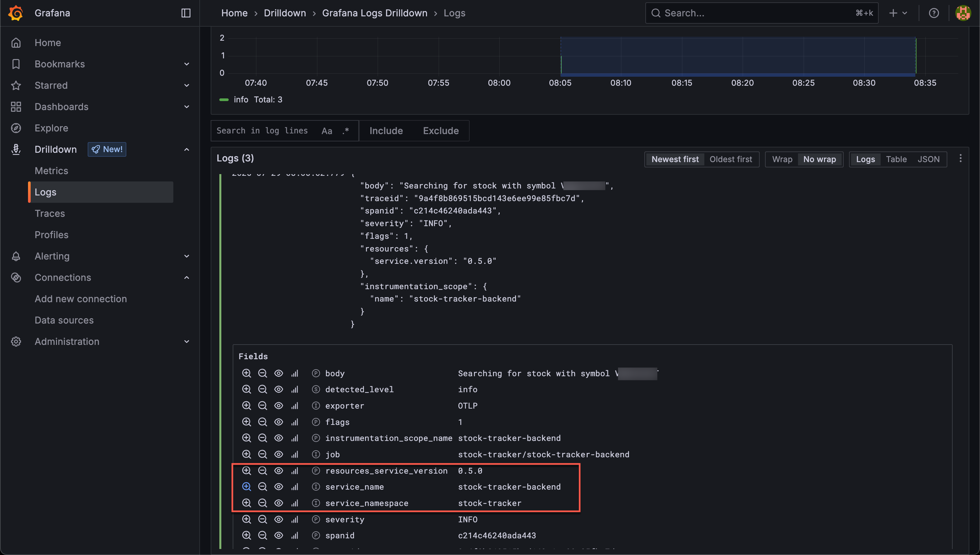Click the Administration gear icon
The width and height of the screenshot is (980, 555).
[x=16, y=342]
